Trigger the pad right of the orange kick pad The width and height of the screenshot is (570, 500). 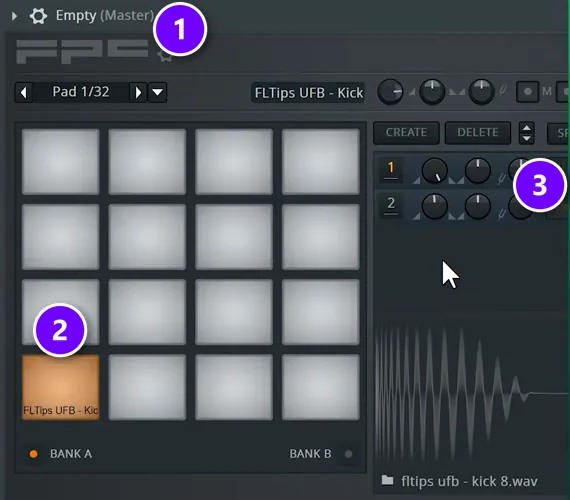point(147,388)
